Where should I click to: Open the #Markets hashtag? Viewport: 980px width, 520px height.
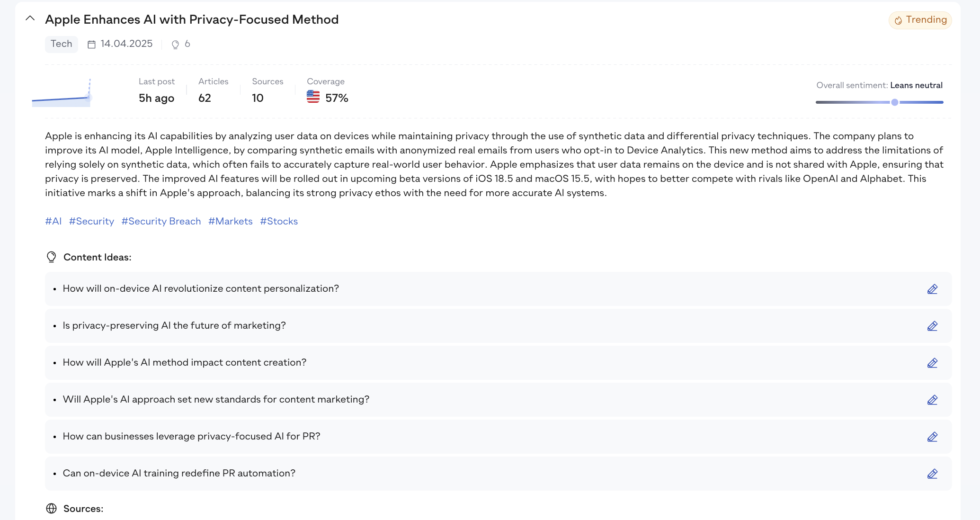(231, 221)
